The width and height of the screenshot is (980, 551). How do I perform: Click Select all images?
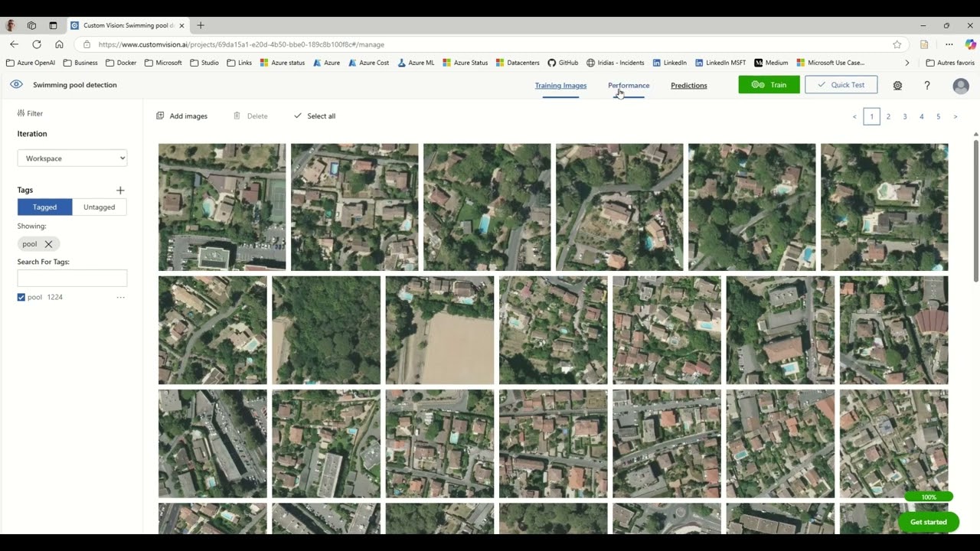click(315, 116)
